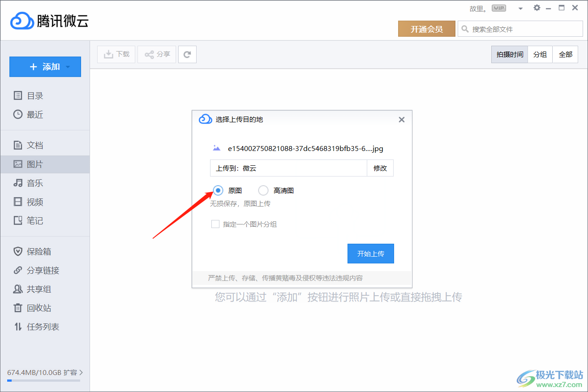This screenshot has height=392, width=588.
Task: Click the dialog's cloud title icon
Action: click(205, 119)
